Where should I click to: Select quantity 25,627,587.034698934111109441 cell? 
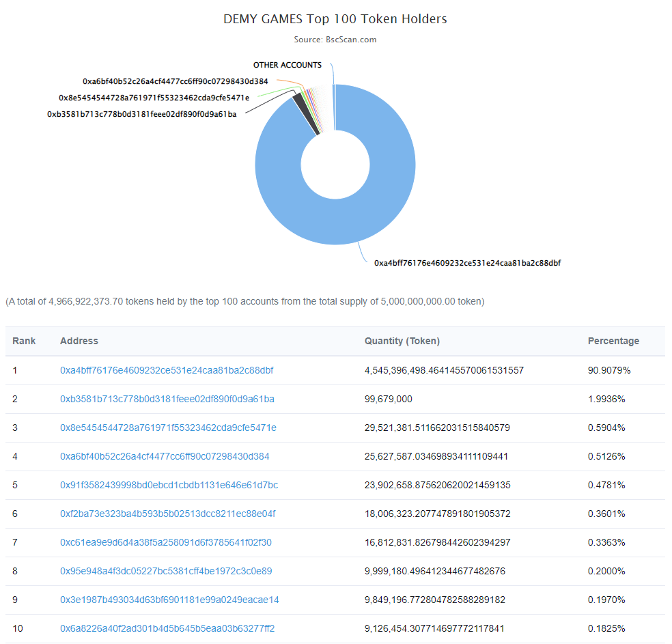[x=436, y=456]
